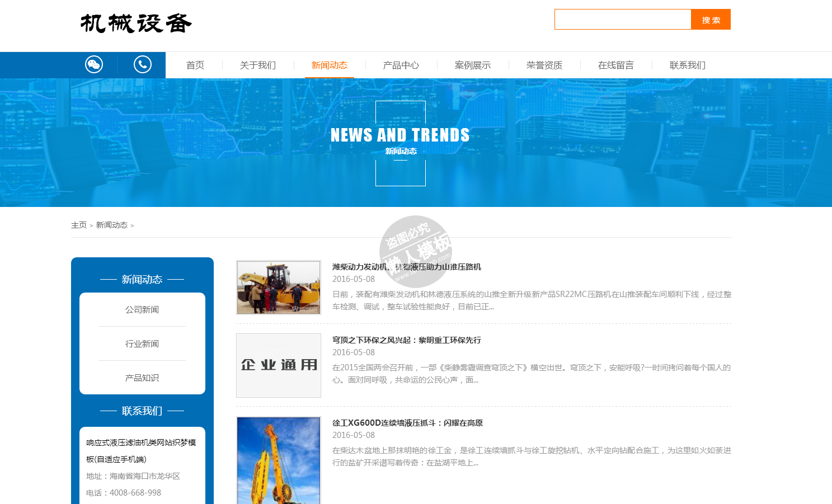Click the 企业通用 placeholder thumbnail
832x504 pixels.
(x=279, y=365)
